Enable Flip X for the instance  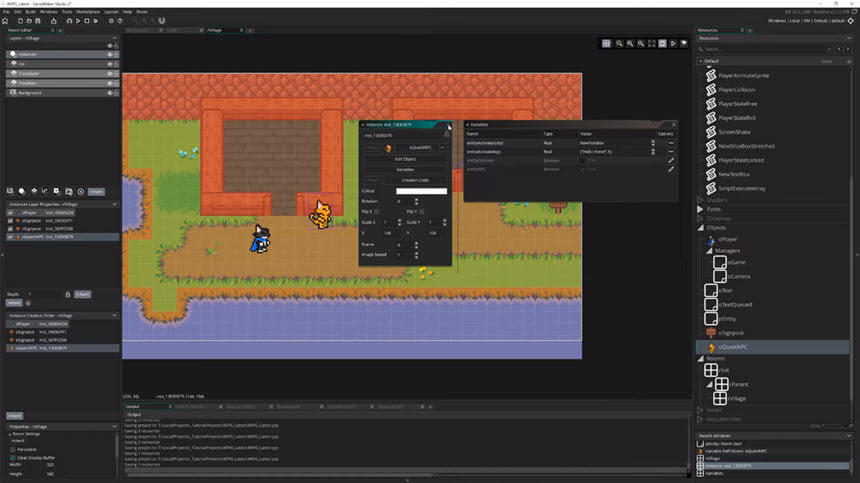tap(377, 212)
